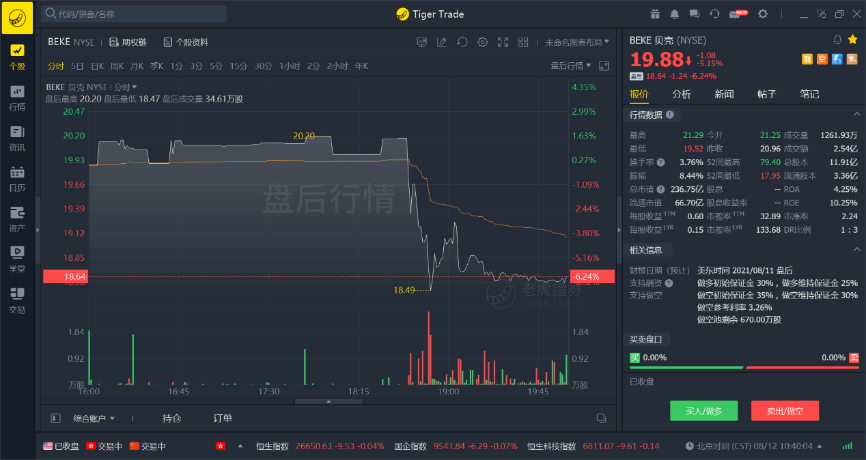This screenshot has height=460, width=866.
Task: Click the Tiger Trade logo icon at top-left
Action: [17, 17]
